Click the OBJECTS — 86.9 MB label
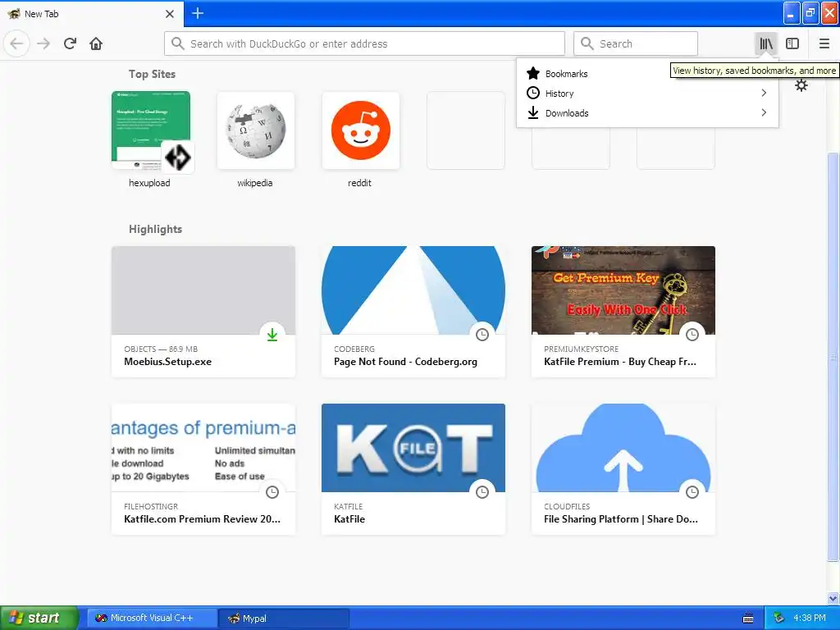The image size is (840, 630). (161, 349)
